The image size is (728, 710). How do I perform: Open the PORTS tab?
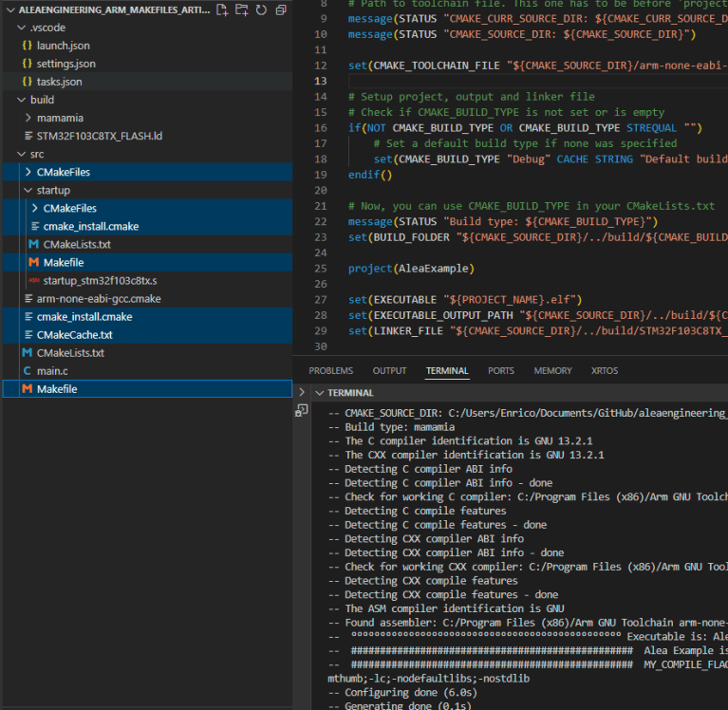[500, 370]
